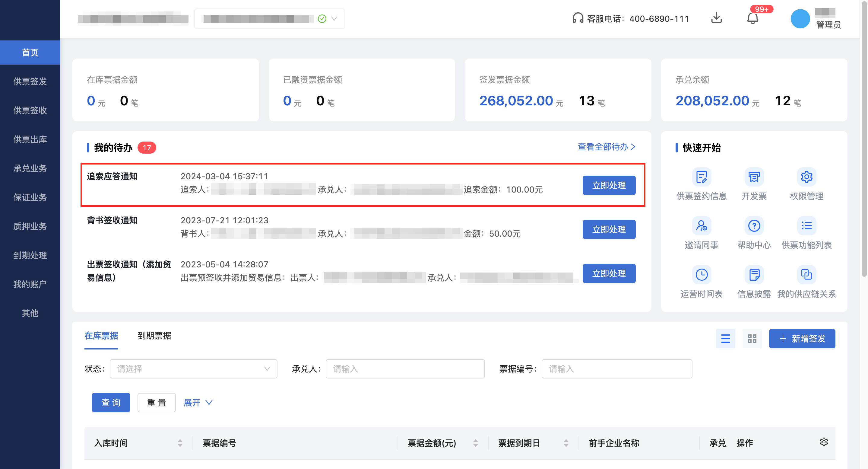Select the 在库票据 tab
868x469 pixels.
coord(101,336)
